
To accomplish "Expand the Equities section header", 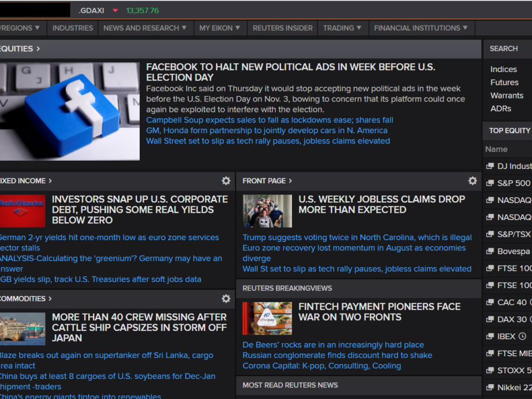I will tap(20, 49).
